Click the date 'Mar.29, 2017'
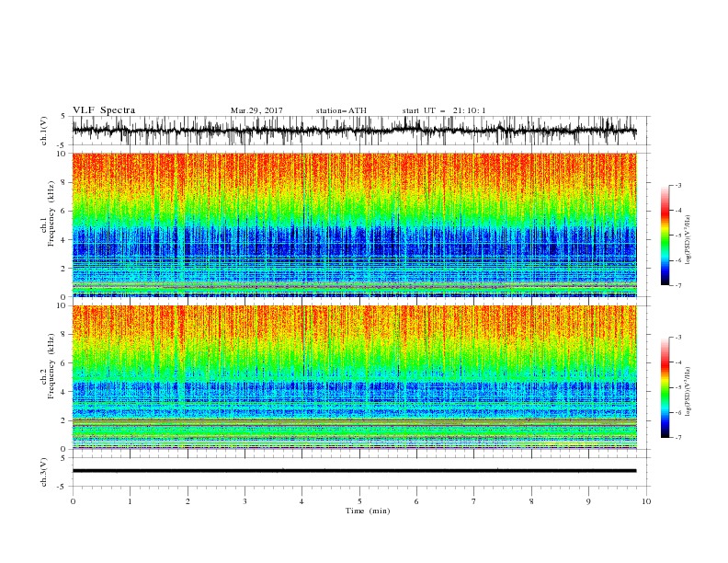The width and height of the screenshot is (728, 563). point(256,110)
